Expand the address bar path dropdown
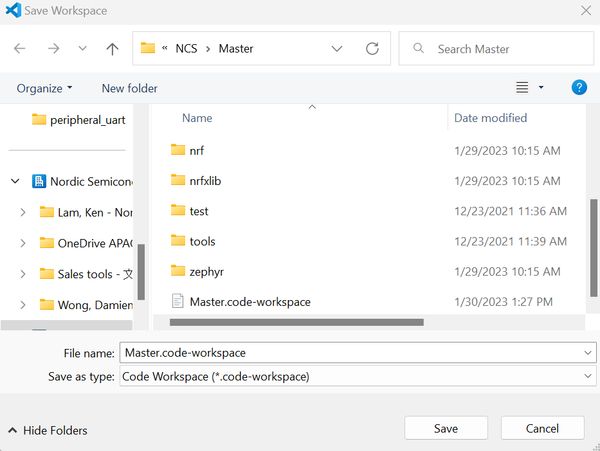 [337, 48]
